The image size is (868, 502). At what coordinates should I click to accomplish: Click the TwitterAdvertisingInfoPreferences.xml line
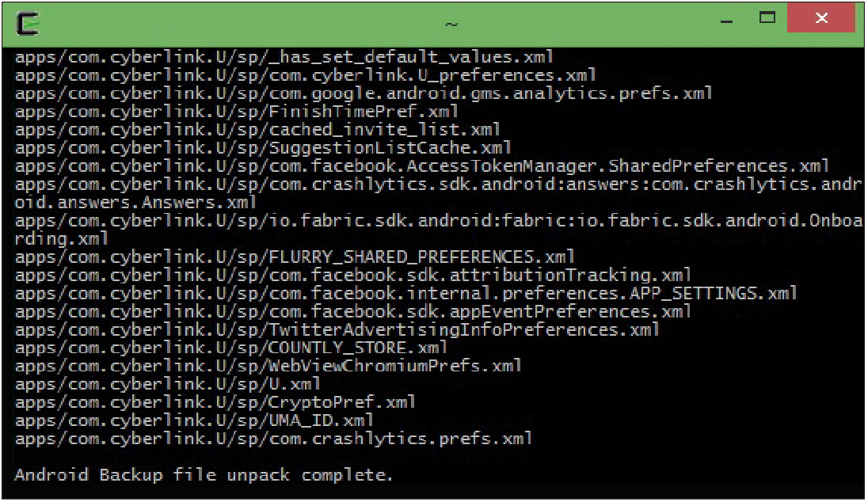[x=337, y=330]
